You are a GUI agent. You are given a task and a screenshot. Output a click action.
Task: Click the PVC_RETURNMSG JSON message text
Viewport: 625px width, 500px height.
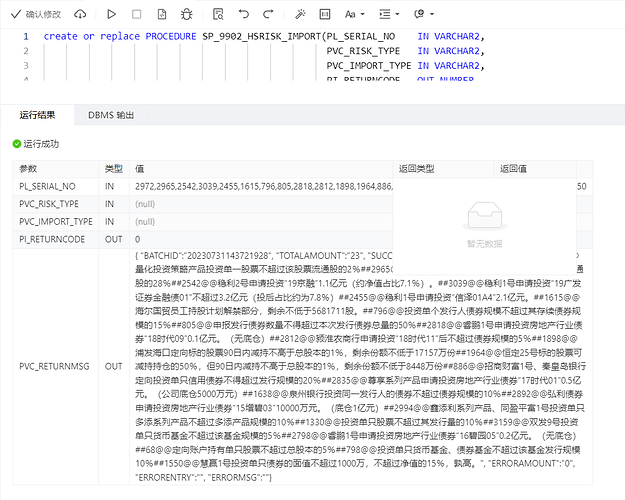pyautogui.click(x=360, y=366)
